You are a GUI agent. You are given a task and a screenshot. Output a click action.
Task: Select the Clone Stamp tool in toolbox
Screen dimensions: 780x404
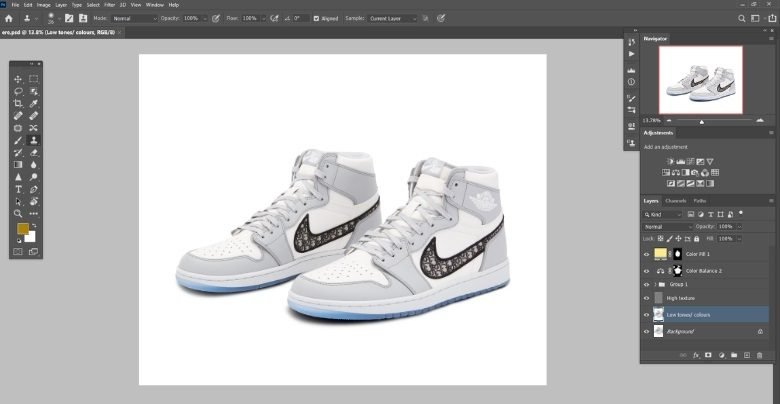(x=33, y=140)
